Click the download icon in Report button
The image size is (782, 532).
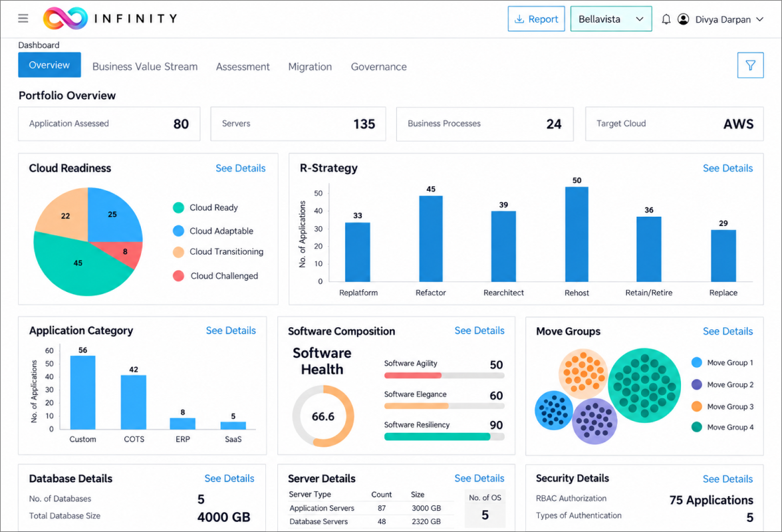tap(519, 19)
